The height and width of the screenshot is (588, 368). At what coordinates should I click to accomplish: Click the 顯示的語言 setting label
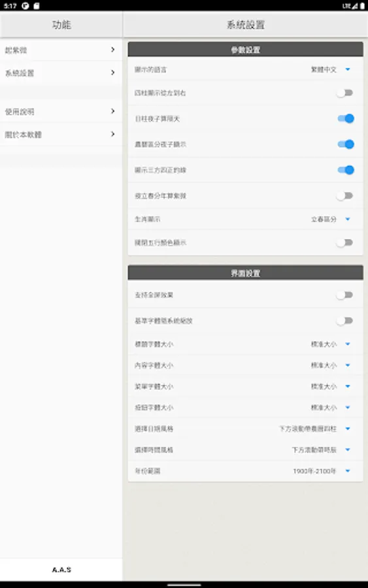[x=151, y=69]
